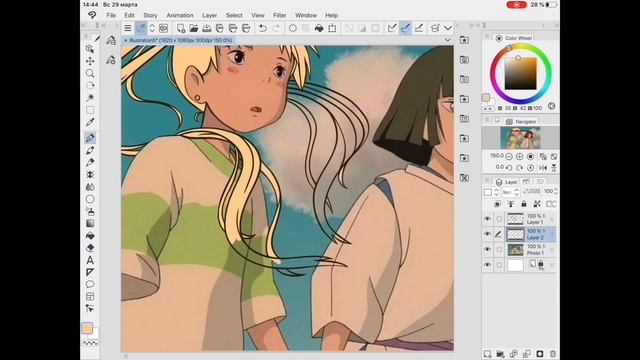Open the blending mode dropdown

tap(510, 191)
